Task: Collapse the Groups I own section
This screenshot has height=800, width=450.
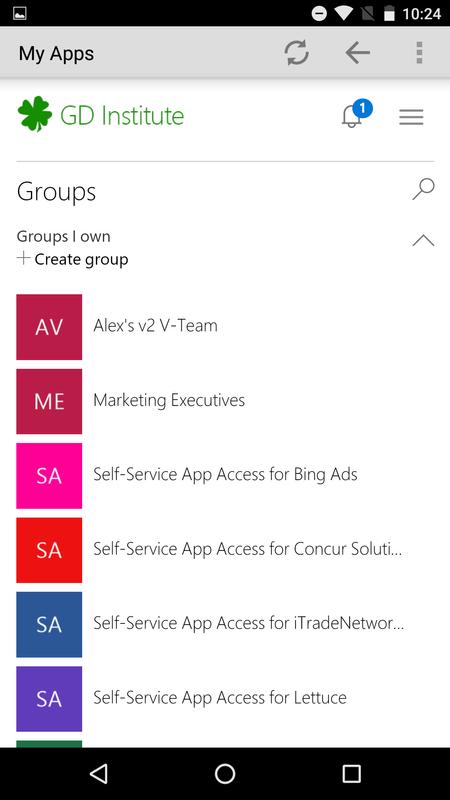Action: pos(423,240)
